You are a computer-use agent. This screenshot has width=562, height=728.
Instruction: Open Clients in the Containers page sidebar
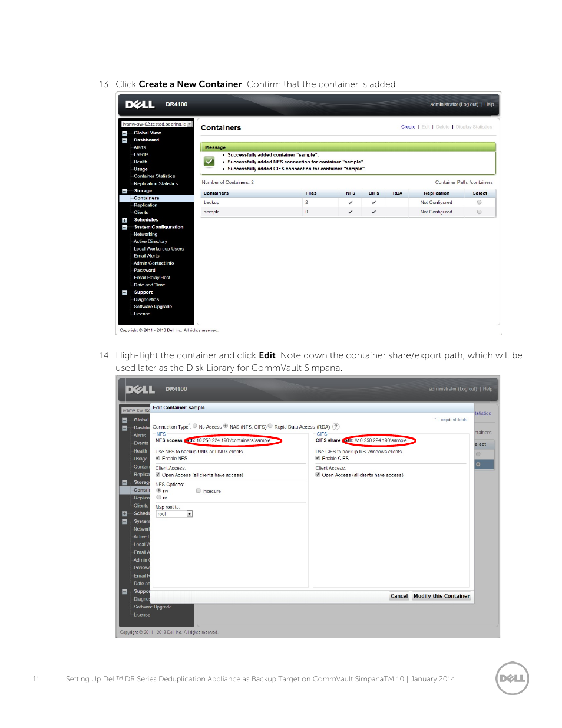(x=141, y=212)
